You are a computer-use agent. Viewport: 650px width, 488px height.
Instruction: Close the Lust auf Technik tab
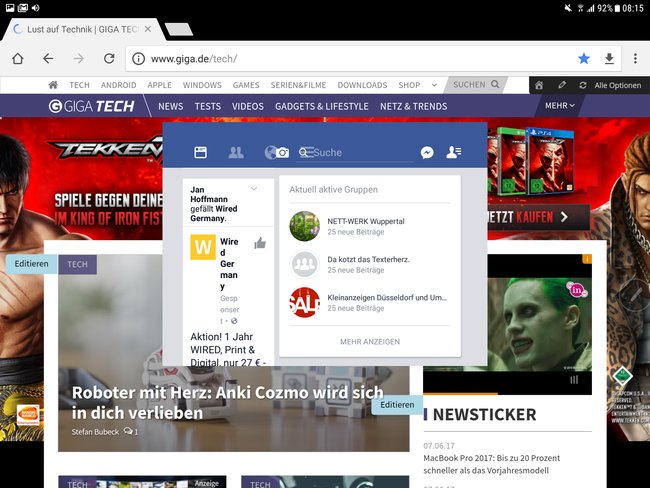coord(148,29)
